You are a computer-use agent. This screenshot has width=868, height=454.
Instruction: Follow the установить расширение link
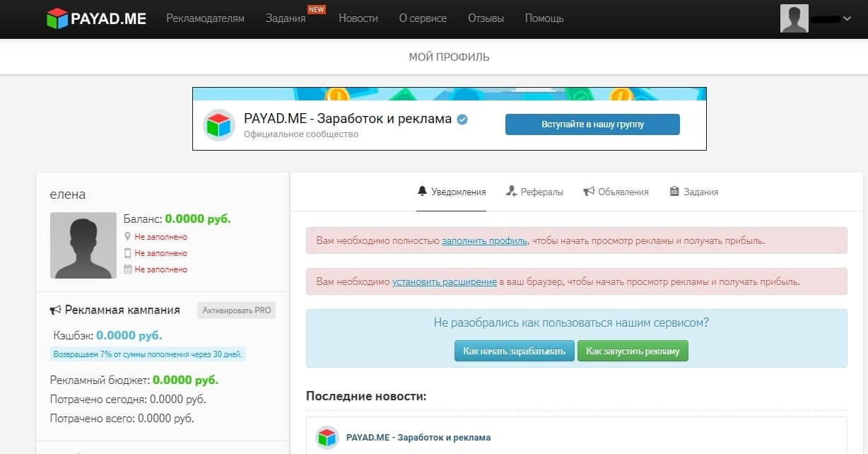pyautogui.click(x=445, y=281)
